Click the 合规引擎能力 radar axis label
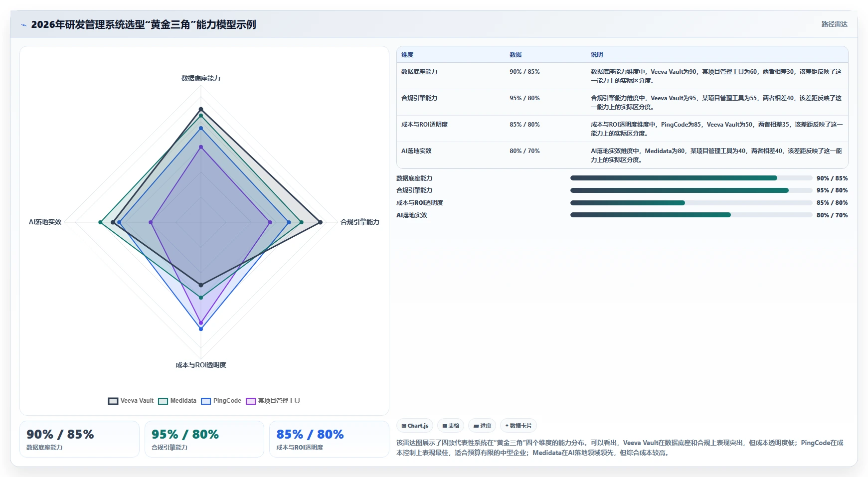The height and width of the screenshot is (477, 868). 360,222
